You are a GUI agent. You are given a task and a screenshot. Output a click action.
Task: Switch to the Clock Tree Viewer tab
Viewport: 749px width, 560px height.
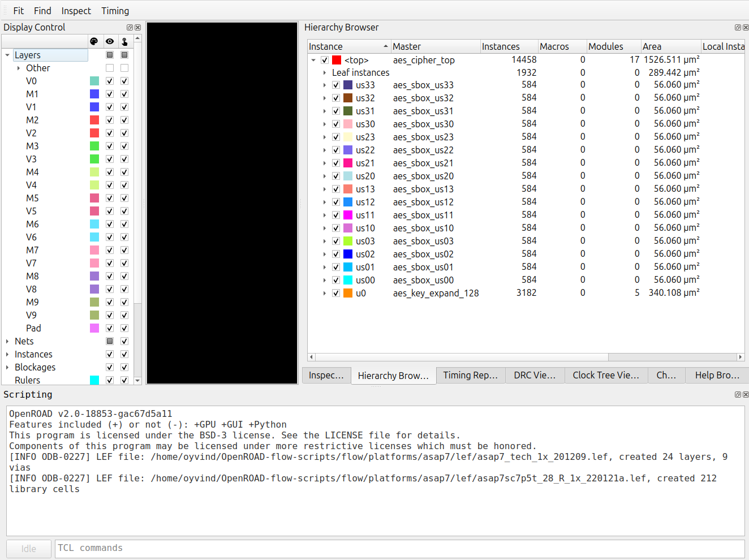[606, 375]
